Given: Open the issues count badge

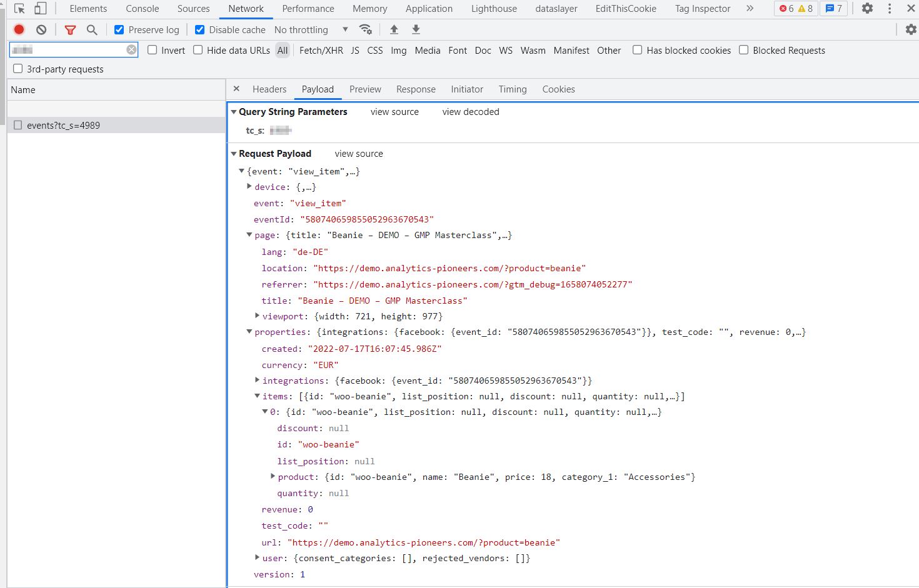Looking at the screenshot, I should click(834, 9).
